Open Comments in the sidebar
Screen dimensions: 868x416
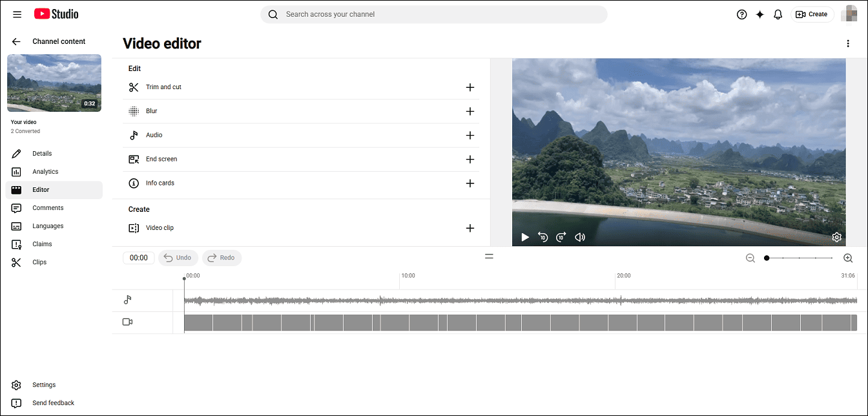(x=54, y=208)
